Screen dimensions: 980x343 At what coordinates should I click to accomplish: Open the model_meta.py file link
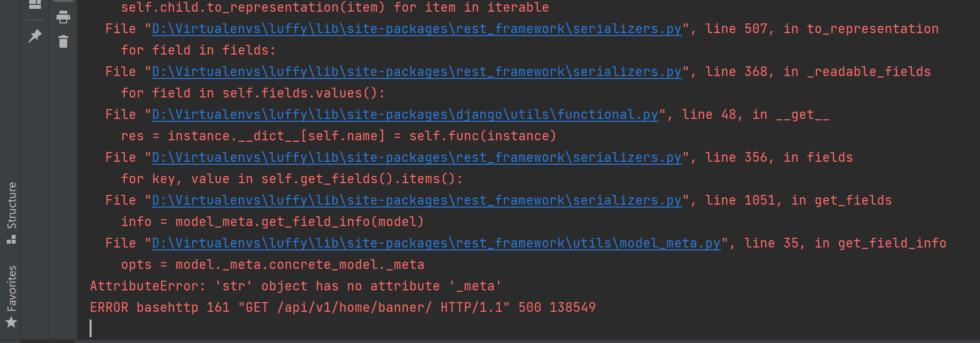(436, 243)
